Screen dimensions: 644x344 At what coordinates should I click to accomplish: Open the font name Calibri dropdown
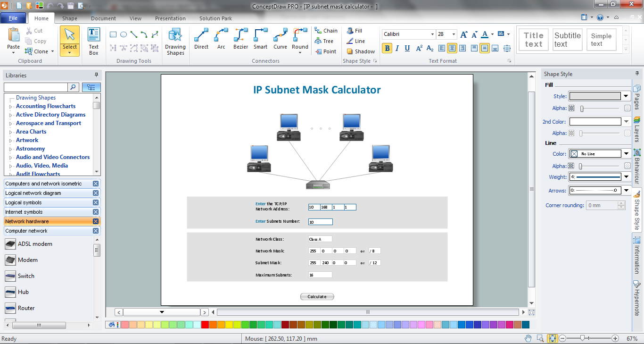tap(432, 34)
